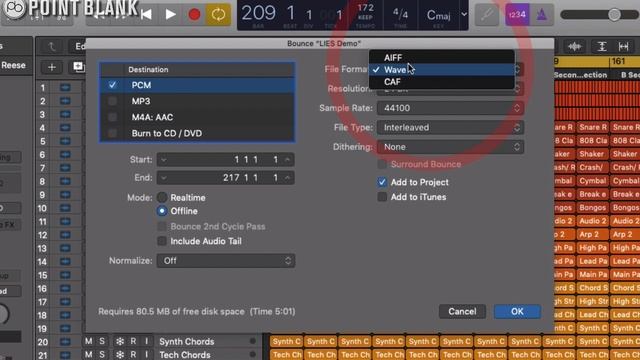Click the track icon on track 5
This screenshot has height=360, width=640.
point(65,141)
